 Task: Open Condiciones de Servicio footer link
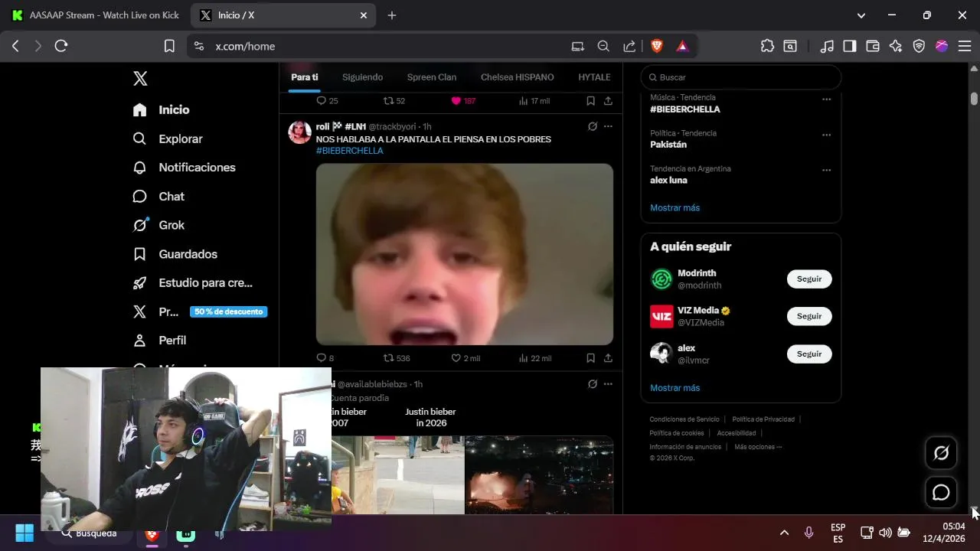[x=684, y=419]
